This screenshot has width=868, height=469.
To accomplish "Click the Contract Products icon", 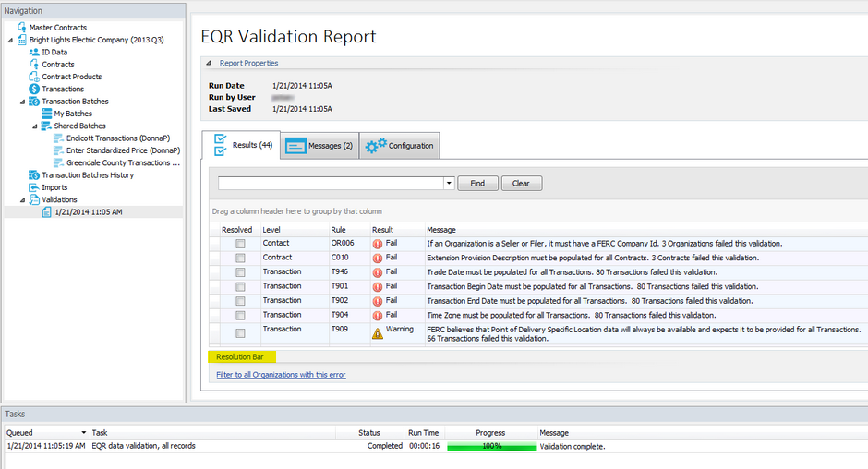I will point(34,77).
